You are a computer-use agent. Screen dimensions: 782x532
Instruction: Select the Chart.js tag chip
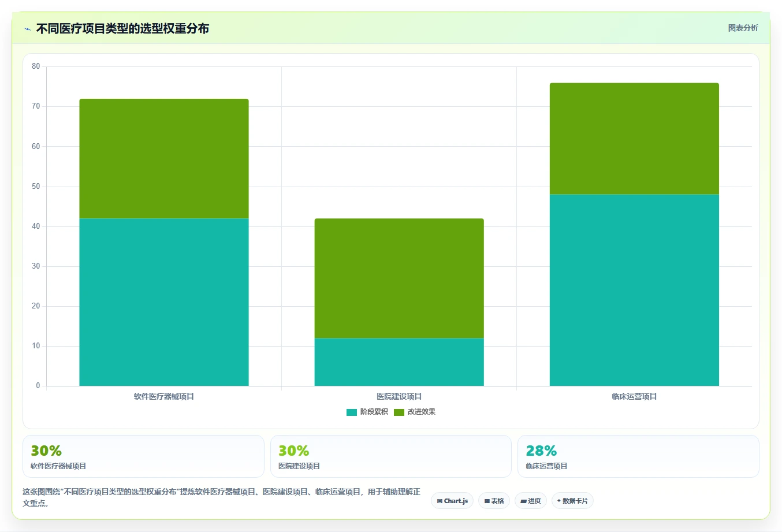[452, 501]
